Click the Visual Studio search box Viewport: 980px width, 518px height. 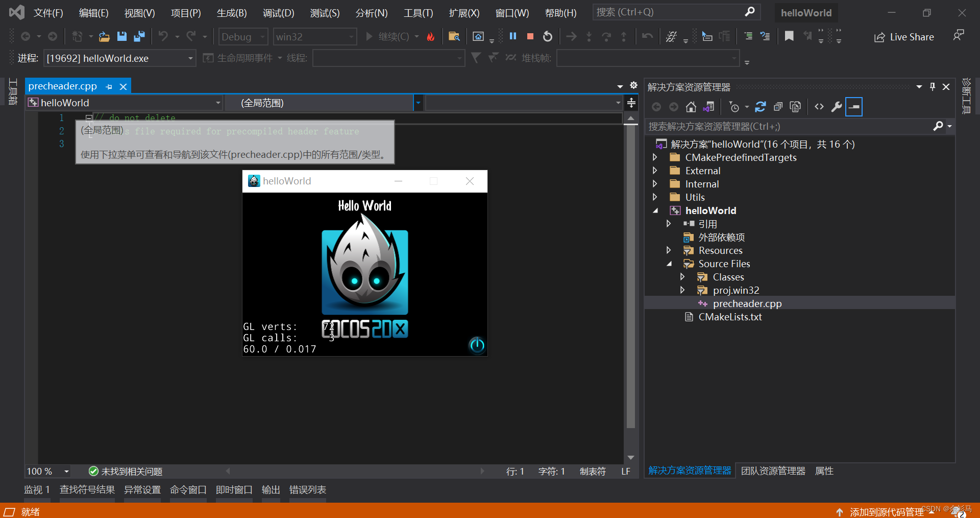coord(676,12)
